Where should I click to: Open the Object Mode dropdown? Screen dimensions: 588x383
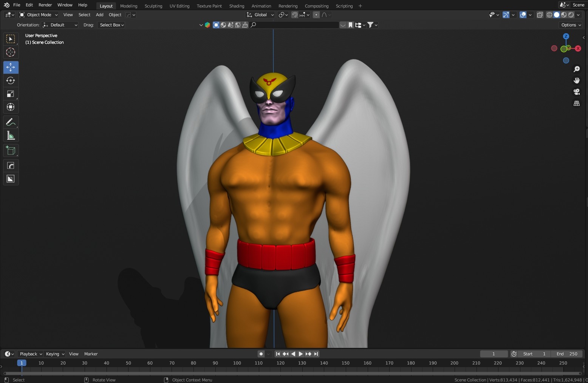tap(39, 15)
